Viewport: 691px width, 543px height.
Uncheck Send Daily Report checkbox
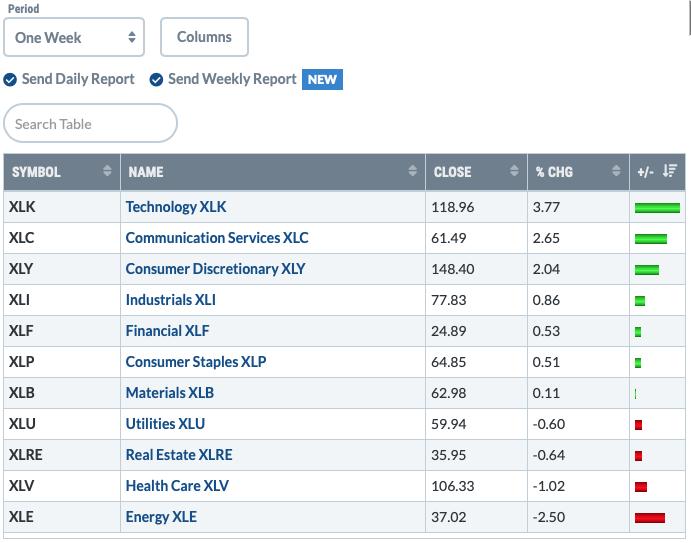pos(10,80)
